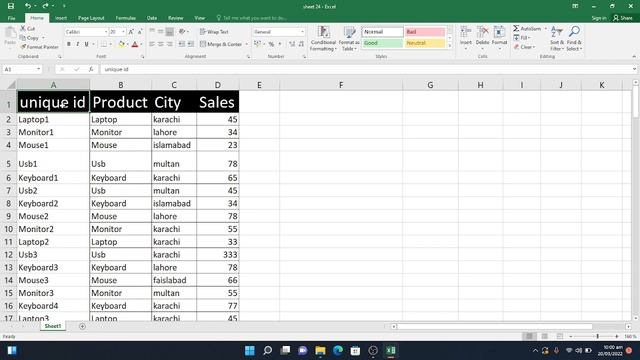Screen dimensions: 640x360
Task: Apply the Normal cell style
Action: [x=382, y=32]
